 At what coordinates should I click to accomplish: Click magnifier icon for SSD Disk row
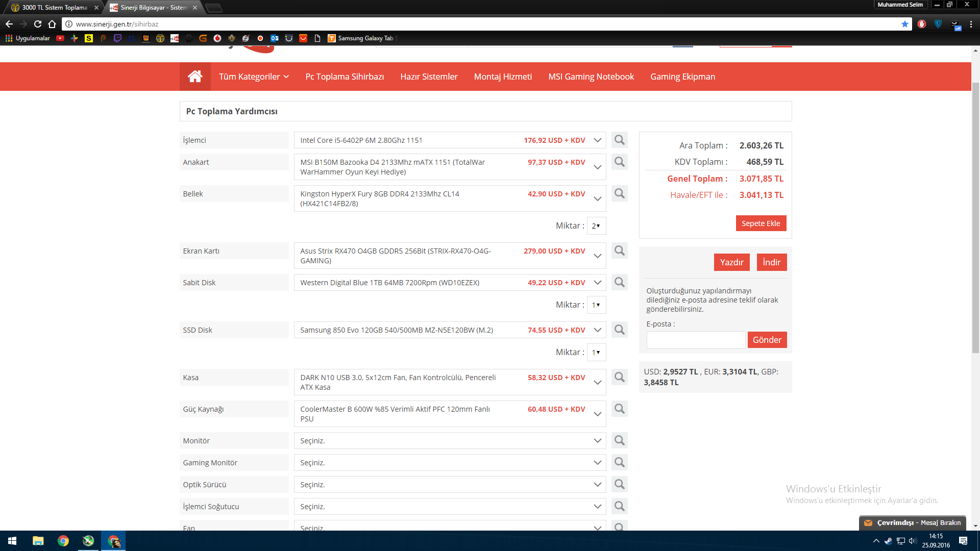pos(619,330)
